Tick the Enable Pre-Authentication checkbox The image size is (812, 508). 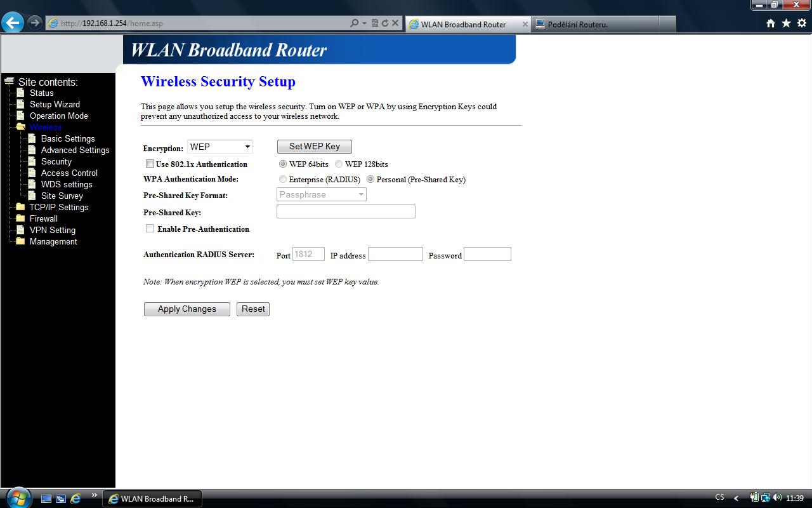150,229
